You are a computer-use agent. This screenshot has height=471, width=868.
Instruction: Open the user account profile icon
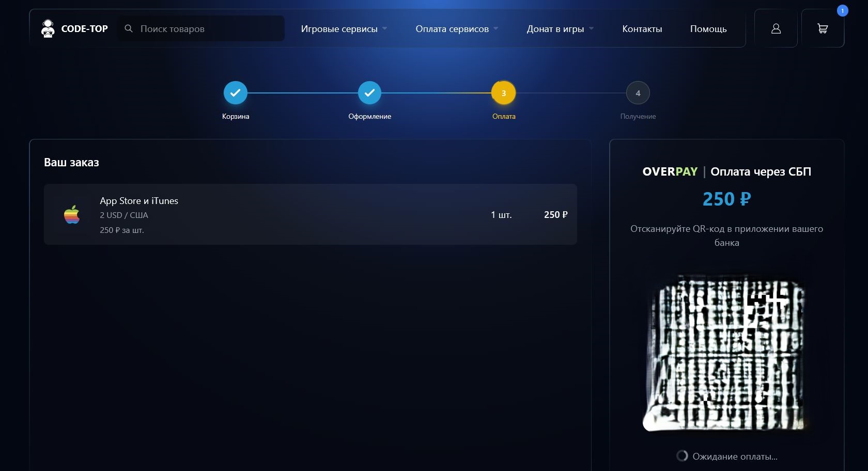click(776, 28)
